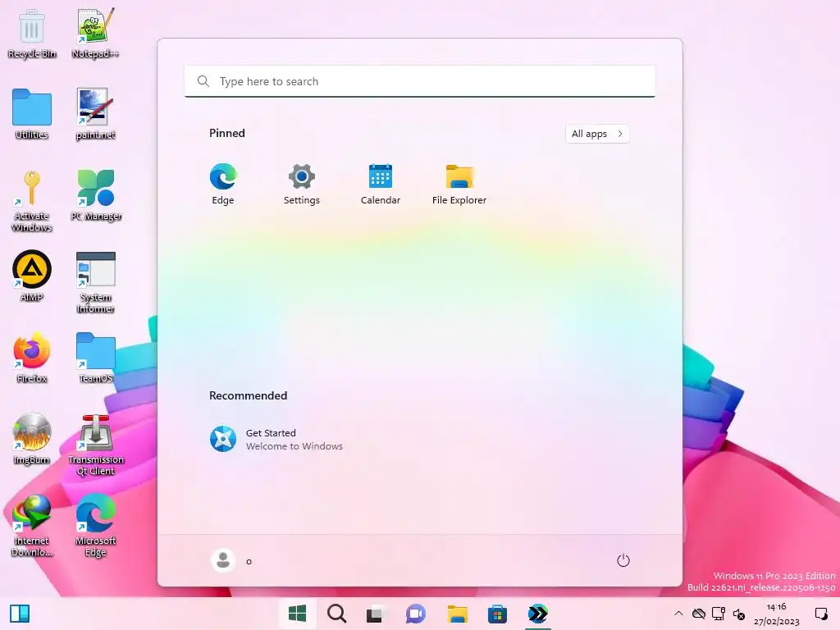Open pinned File Explorer in Start menu
The image size is (840, 630).
[x=459, y=184]
